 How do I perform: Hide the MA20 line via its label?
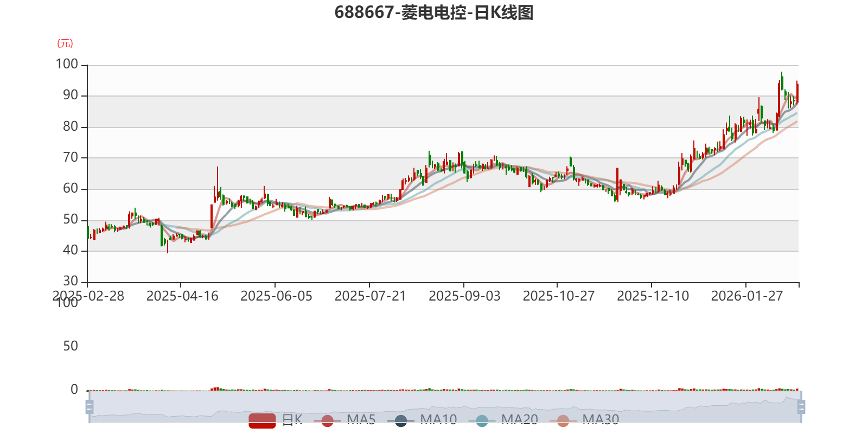point(520,420)
